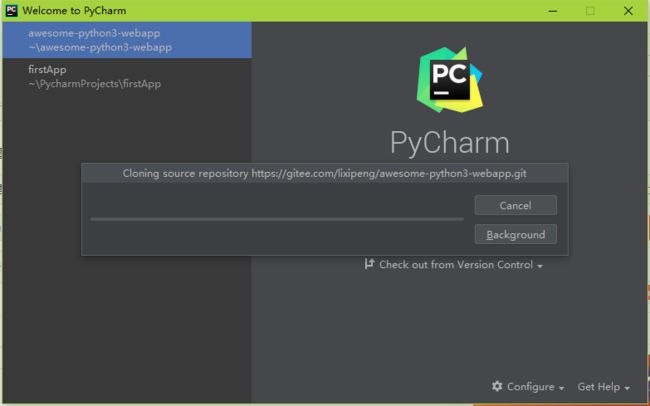Close the Welcome to PyCharm window
This screenshot has height=406, width=650.
point(628,11)
